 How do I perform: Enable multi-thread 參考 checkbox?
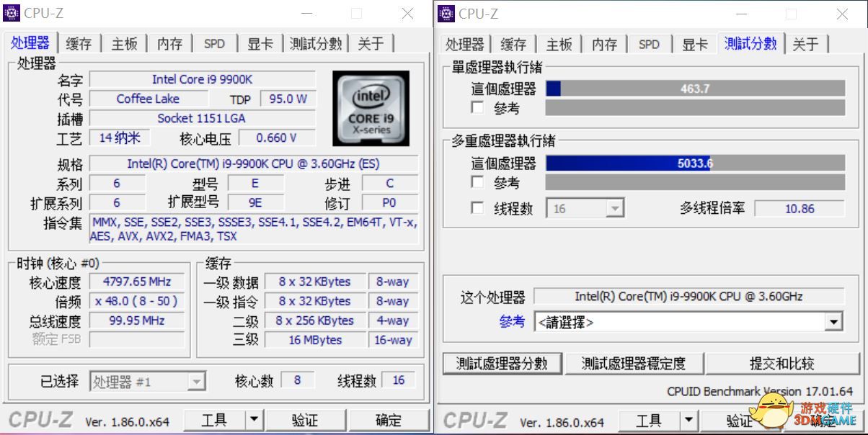477,182
